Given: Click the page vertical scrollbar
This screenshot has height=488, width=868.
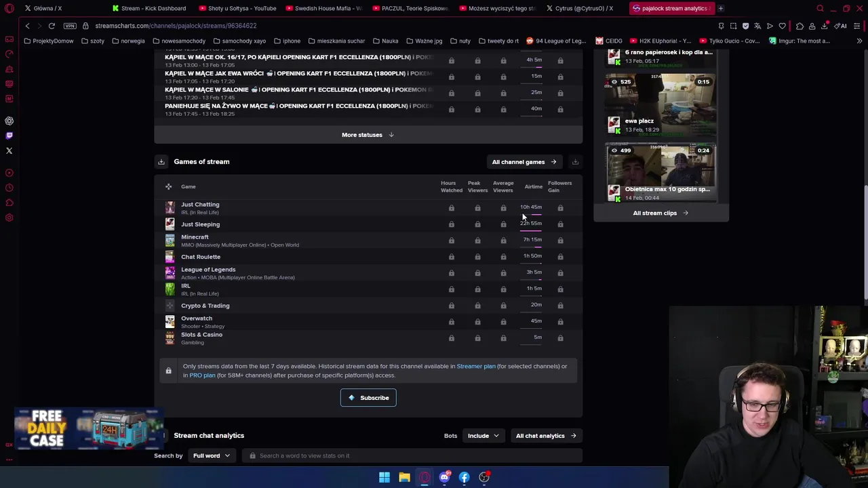Looking at the screenshot, I should (865, 242).
